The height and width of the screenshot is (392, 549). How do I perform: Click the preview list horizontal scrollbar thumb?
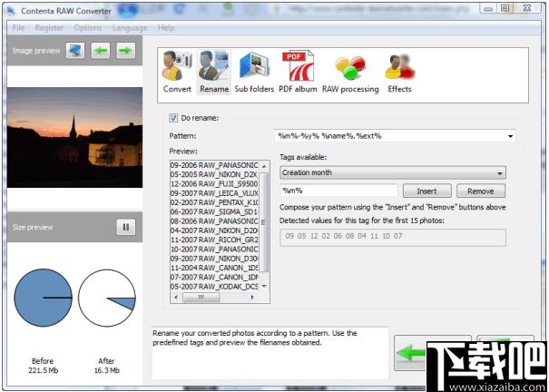201,297
